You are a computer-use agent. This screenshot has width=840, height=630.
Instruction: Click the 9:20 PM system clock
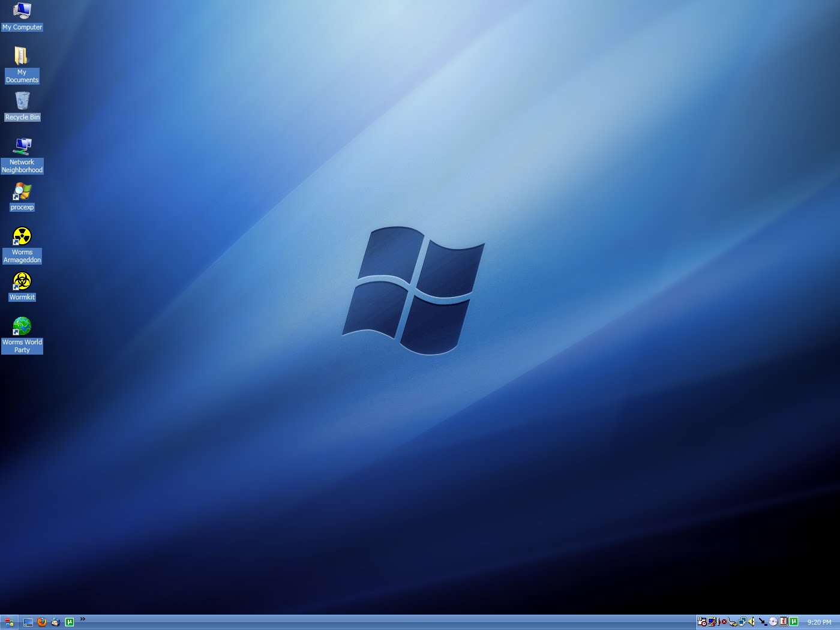819,622
